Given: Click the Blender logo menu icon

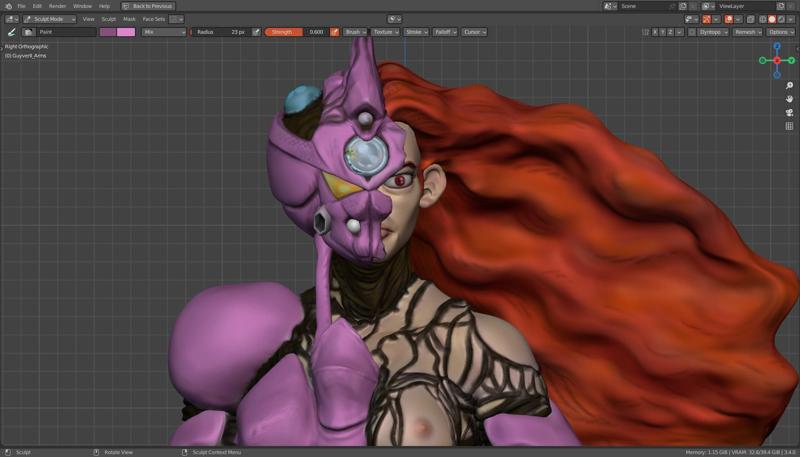Looking at the screenshot, I should pos(8,6).
